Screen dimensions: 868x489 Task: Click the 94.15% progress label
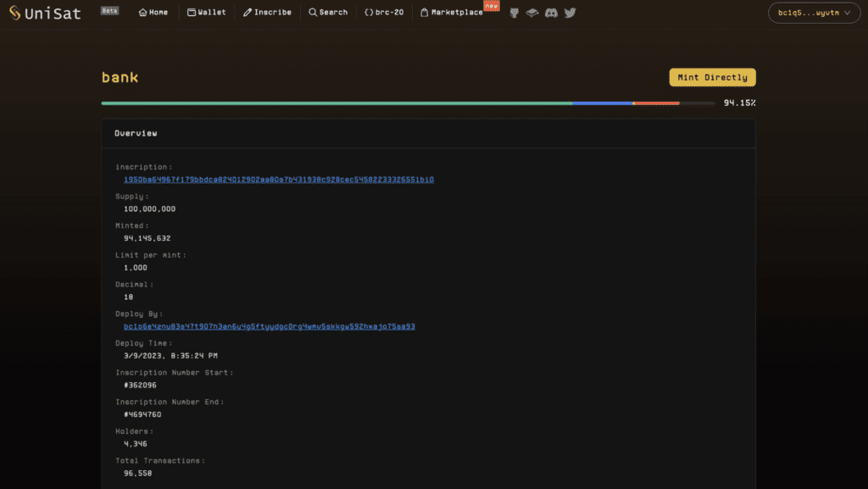[x=739, y=103]
